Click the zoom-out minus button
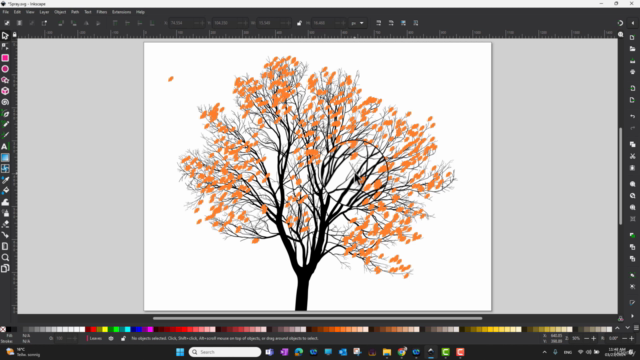640x360 pixels. tap(587, 338)
